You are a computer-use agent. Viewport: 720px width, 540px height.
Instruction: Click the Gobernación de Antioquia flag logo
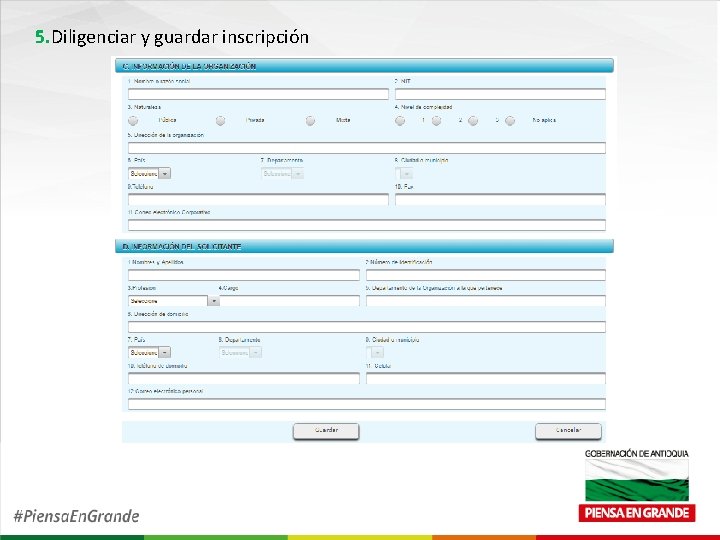[x=637, y=480]
